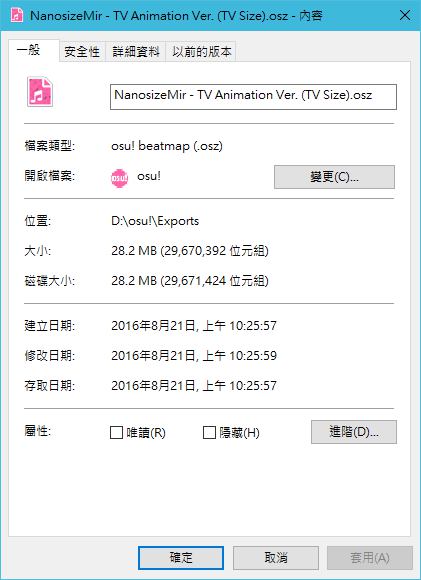Enable the 隱藏(H) hidden checkbox

(209, 432)
